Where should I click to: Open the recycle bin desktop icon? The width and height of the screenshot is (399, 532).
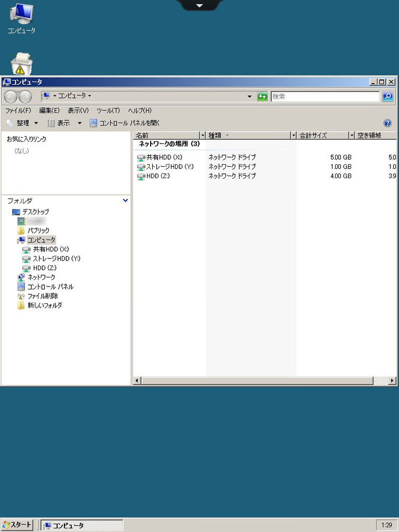[21, 64]
